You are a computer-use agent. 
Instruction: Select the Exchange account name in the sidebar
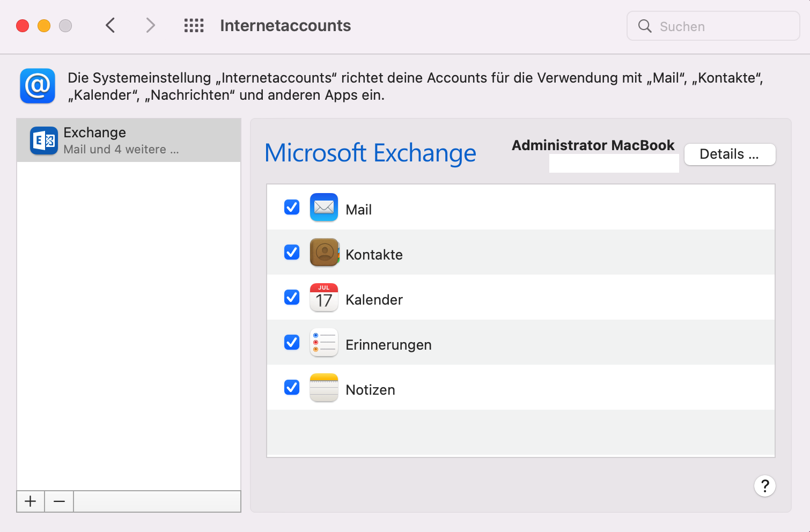click(x=95, y=132)
